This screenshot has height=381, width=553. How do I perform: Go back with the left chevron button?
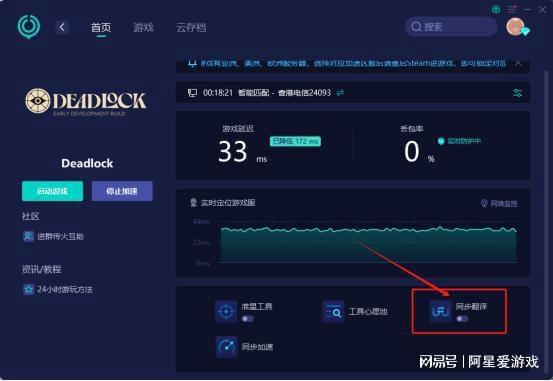[x=62, y=27]
